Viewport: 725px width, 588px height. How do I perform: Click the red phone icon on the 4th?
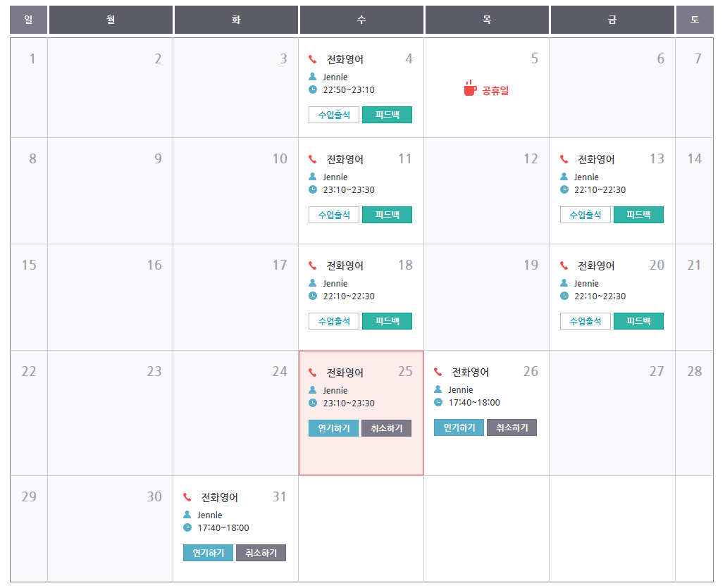tap(313, 59)
